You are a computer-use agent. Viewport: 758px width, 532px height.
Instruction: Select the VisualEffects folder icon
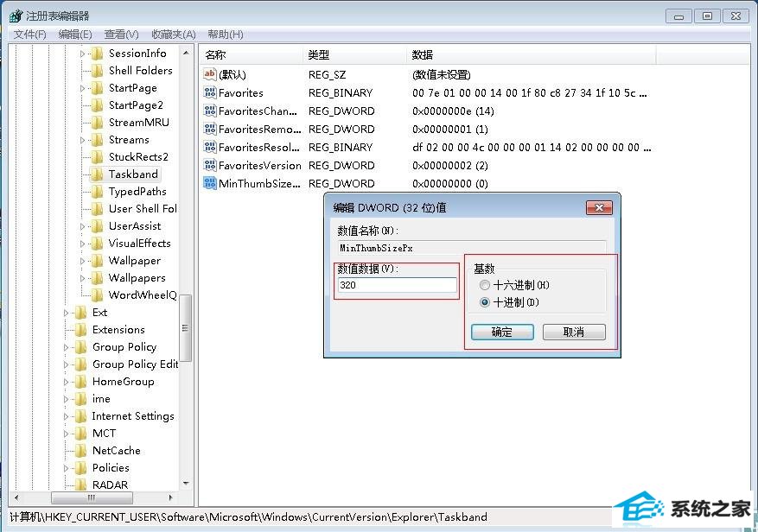tap(97, 244)
